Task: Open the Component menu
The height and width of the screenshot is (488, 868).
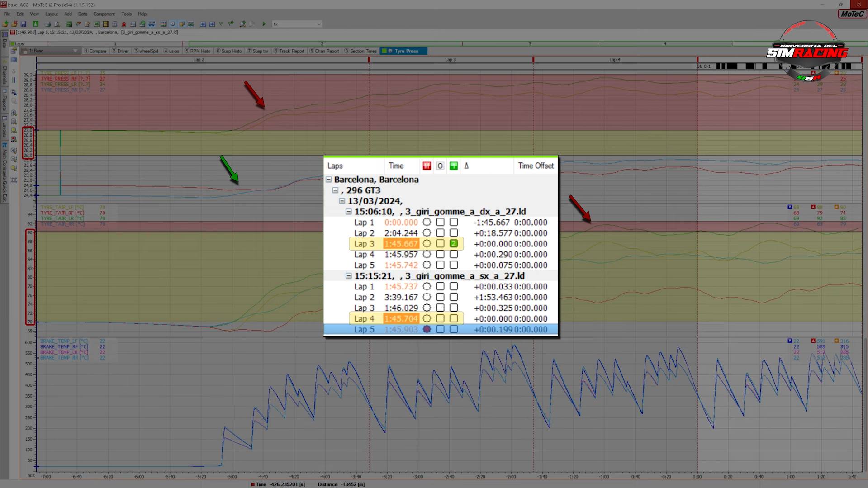Action: point(104,14)
